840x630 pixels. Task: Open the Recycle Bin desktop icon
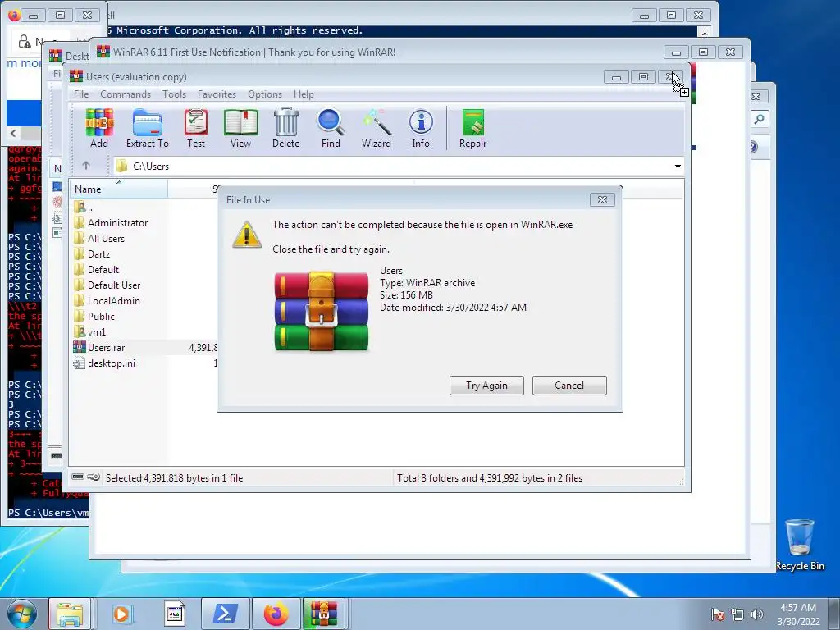(x=800, y=546)
